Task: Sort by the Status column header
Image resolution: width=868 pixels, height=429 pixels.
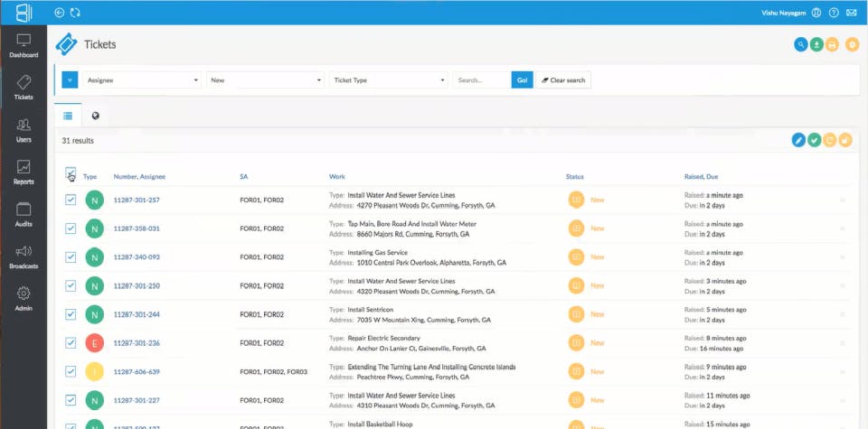Action: click(x=575, y=177)
